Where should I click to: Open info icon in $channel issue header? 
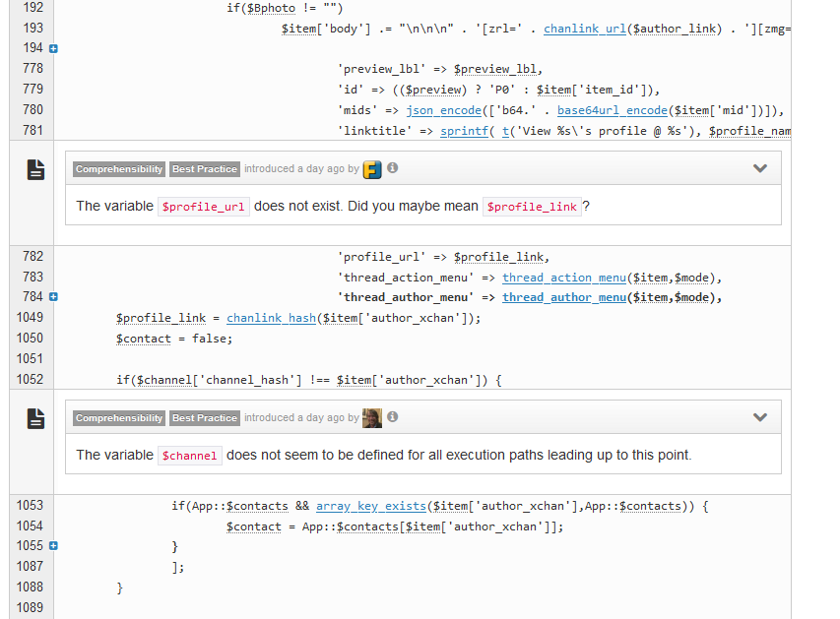click(393, 417)
